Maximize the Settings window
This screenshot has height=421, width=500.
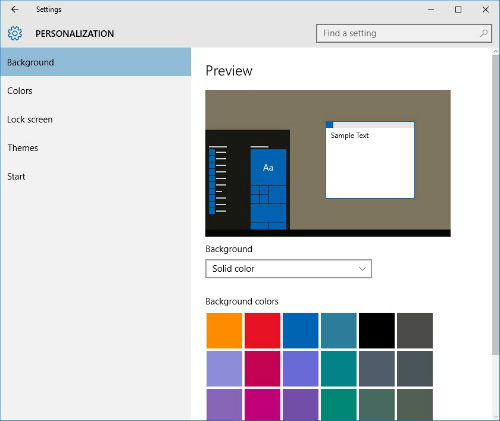tap(458, 10)
